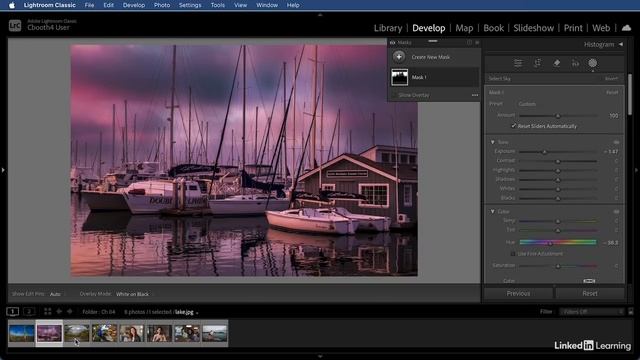Image resolution: width=640 pixels, height=360 pixels.
Task: Switch to the Library module
Action: [388, 28]
